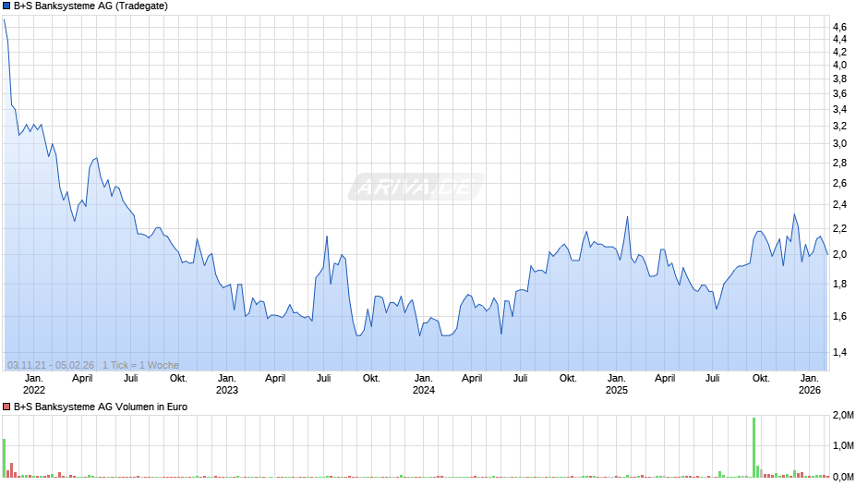
Task: Click the price axis value 2,2
Action: pos(839,229)
